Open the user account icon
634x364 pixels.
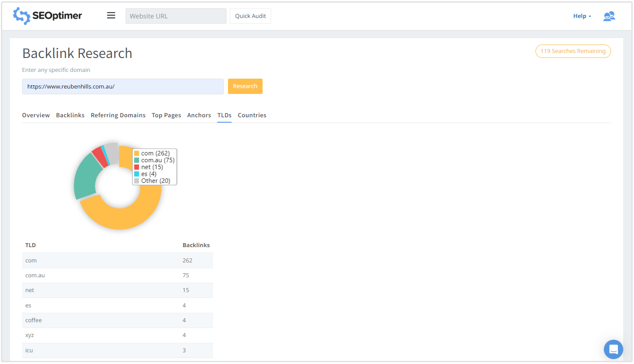(x=609, y=16)
